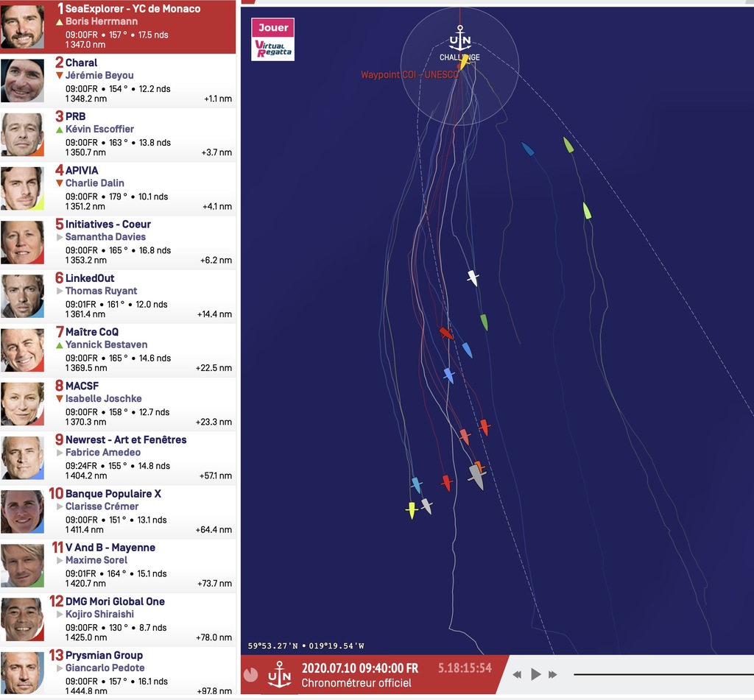The image size is (754, 700).
Task: Select the V And B - Mayenne entry
Action: pyautogui.click(x=119, y=565)
